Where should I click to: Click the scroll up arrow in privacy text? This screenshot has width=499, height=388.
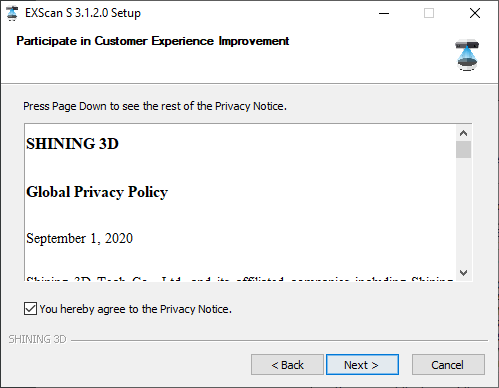point(463,133)
